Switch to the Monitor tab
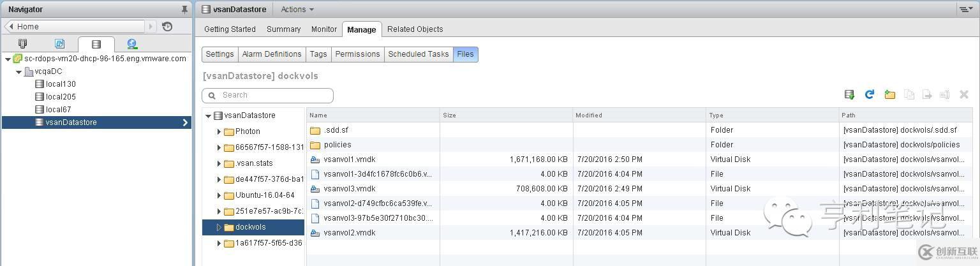 (323, 29)
